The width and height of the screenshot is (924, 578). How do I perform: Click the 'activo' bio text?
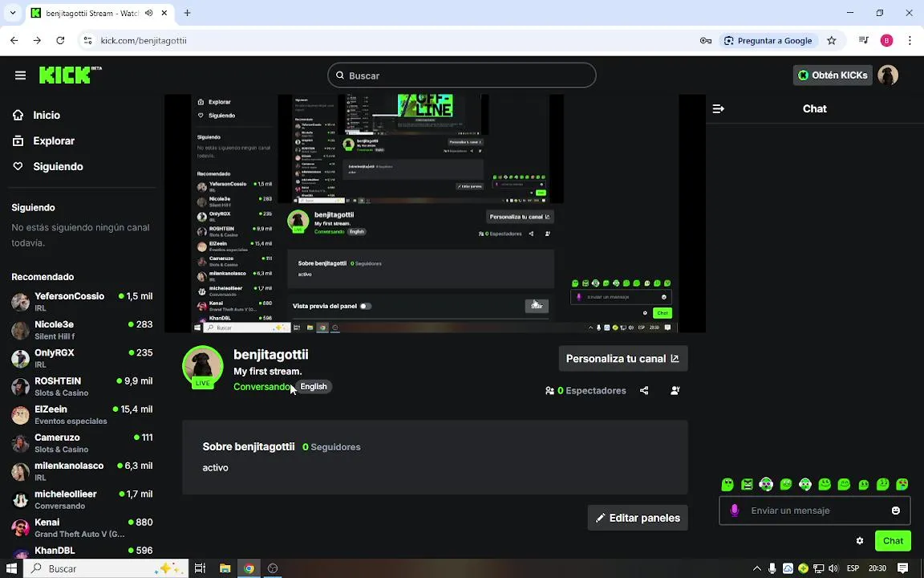pyautogui.click(x=215, y=468)
